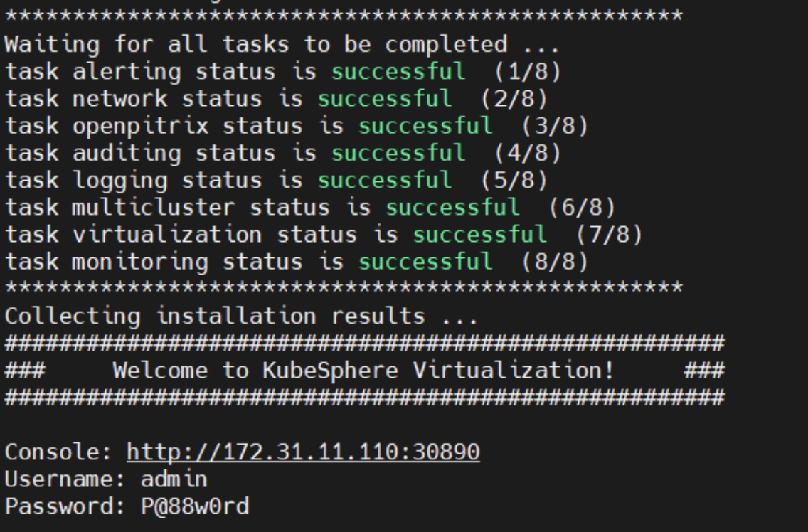Click the green 'successful' on openpitrix line
The height and width of the screenshot is (532, 808).
click(x=425, y=126)
